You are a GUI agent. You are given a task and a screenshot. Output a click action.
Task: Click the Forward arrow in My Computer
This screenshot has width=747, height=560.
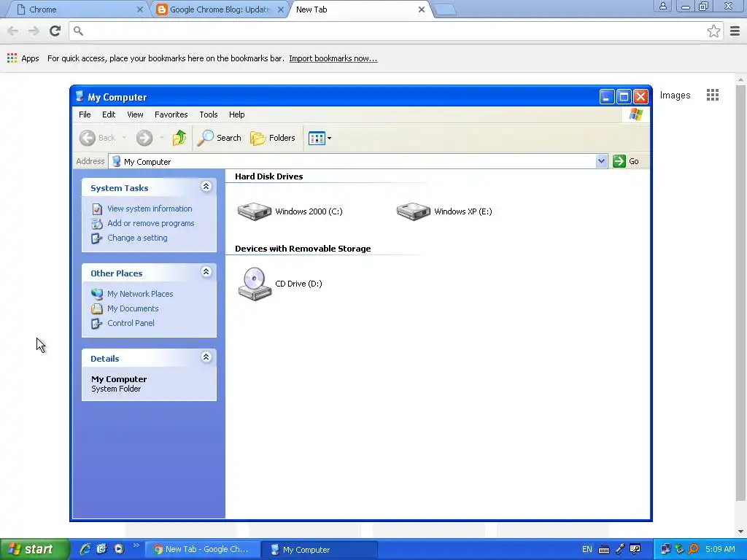[x=144, y=138]
